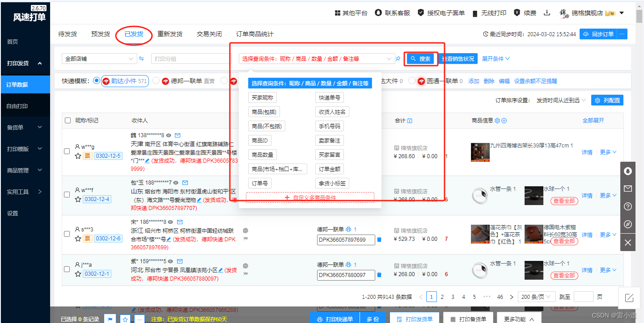Click the info icon beside 合计 header
The width and height of the screenshot is (644, 323).
pyautogui.click(x=410, y=121)
